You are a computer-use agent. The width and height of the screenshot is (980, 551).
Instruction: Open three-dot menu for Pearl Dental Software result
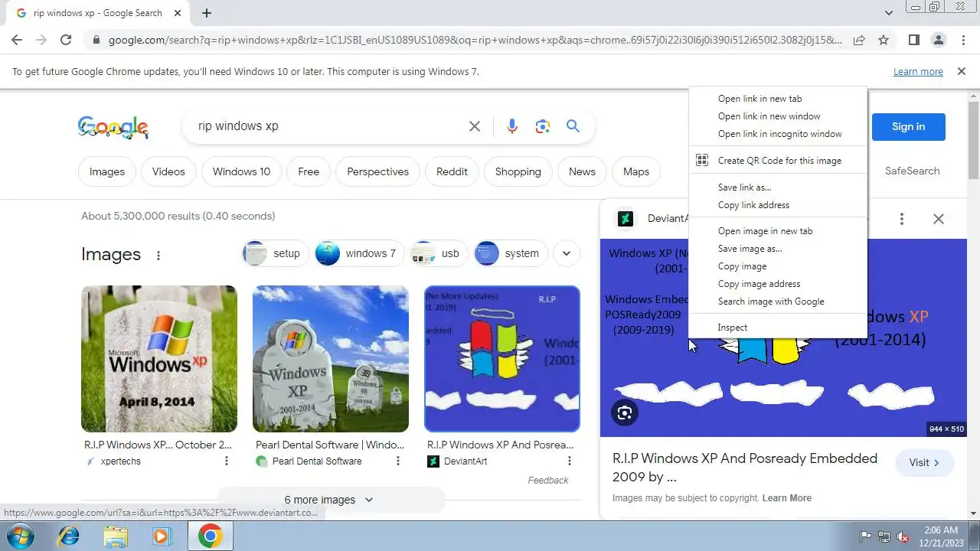tap(398, 461)
